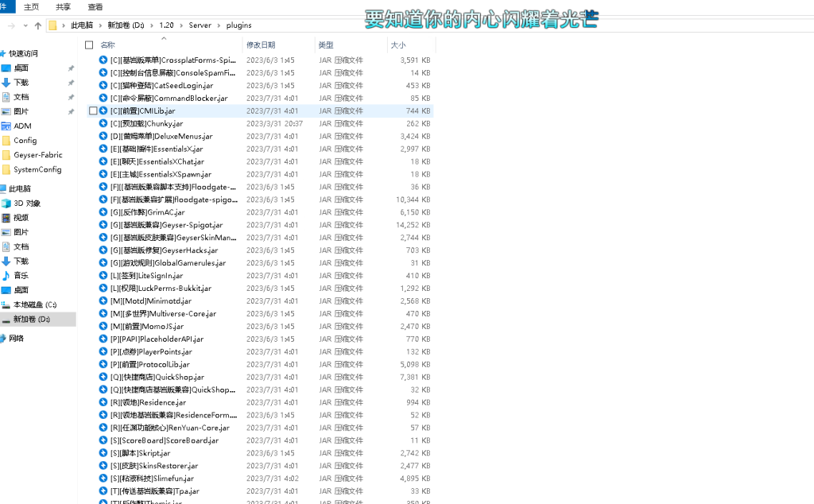The height and width of the screenshot is (504, 814).
Task: Expand the chevron after 新加卷 (D:) in address bar
Action: tap(152, 25)
